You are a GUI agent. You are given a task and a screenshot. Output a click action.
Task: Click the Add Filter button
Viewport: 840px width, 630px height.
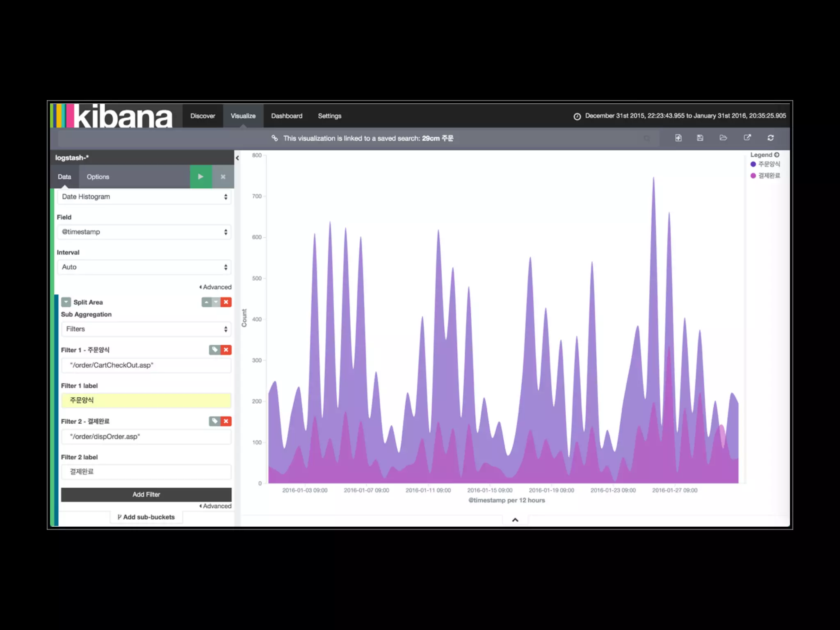[x=146, y=495]
